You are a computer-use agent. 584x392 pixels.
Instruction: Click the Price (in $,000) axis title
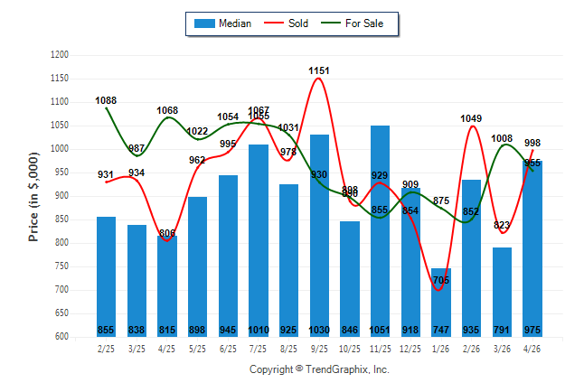[x=33, y=197]
